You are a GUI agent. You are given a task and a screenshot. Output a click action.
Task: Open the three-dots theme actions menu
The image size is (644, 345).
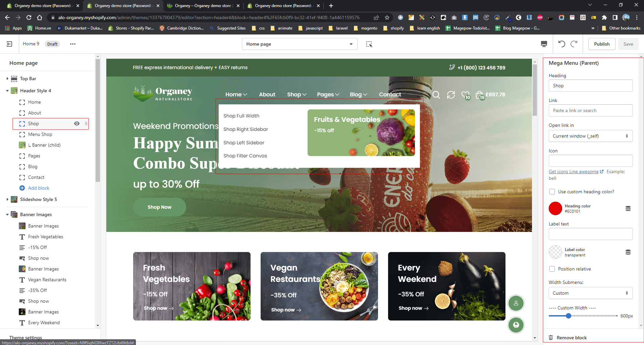coord(72,44)
